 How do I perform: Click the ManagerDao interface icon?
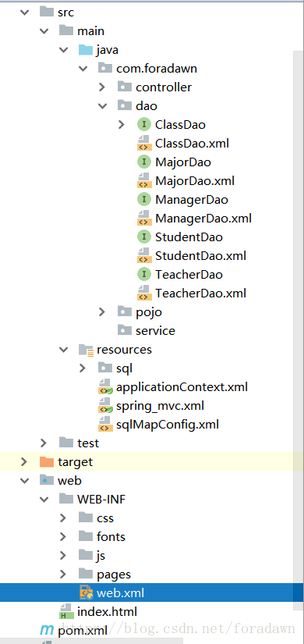tap(144, 200)
